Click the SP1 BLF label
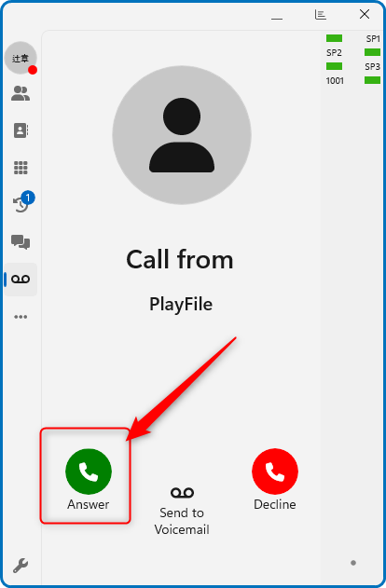This screenshot has height=588, width=386. coord(373,38)
